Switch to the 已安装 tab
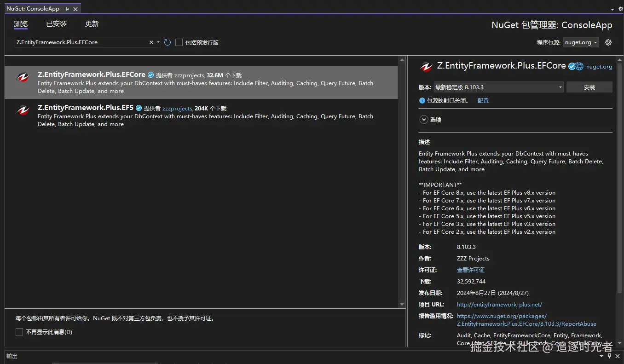The height and width of the screenshot is (364, 624). coord(57,24)
